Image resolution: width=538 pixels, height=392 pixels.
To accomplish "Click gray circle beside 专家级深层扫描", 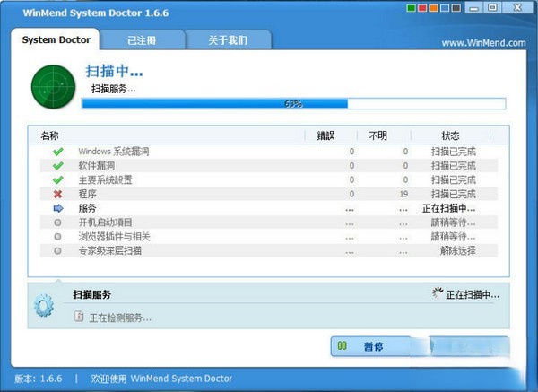I will [57, 251].
